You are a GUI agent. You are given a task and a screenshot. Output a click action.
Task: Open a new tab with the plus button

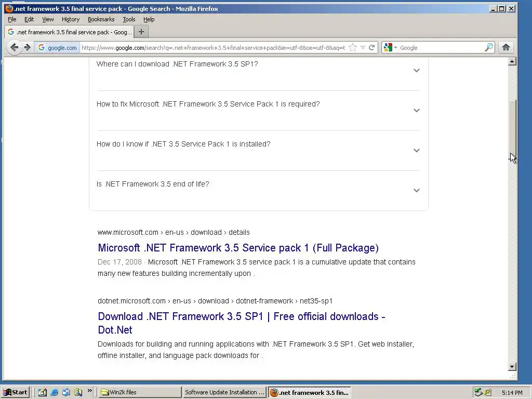[x=141, y=32]
